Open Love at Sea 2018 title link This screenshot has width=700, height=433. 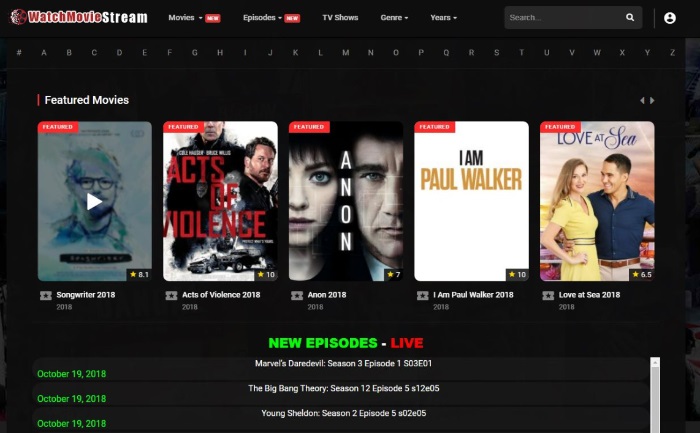[x=589, y=295]
